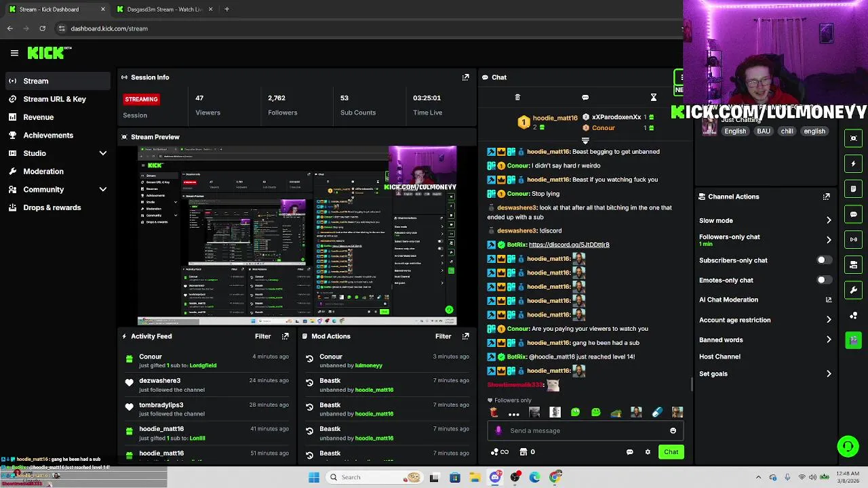
Task: Open a new browser tab
Action: click(x=226, y=9)
